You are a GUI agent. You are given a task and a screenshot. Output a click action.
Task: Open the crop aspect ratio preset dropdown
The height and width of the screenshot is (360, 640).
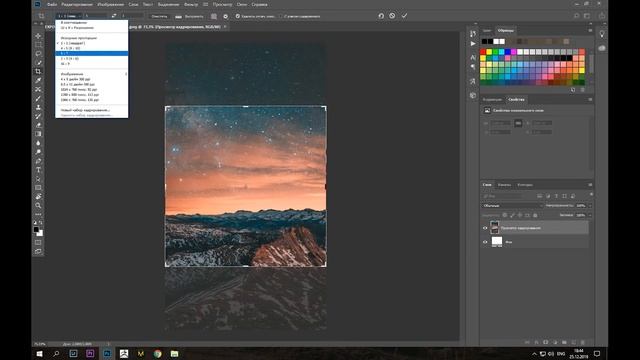pyautogui.click(x=69, y=16)
